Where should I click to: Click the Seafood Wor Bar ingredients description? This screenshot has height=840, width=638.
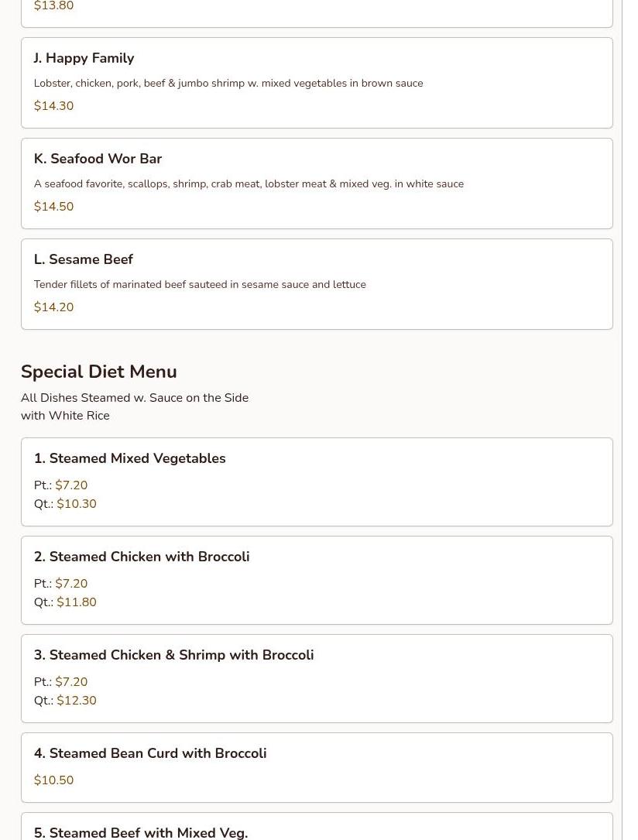tap(249, 183)
